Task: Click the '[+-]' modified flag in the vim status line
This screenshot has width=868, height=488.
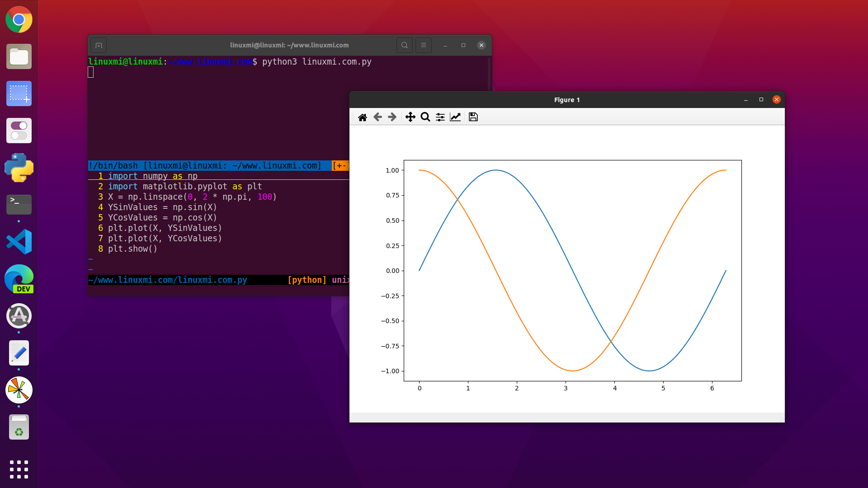Action: pos(340,166)
